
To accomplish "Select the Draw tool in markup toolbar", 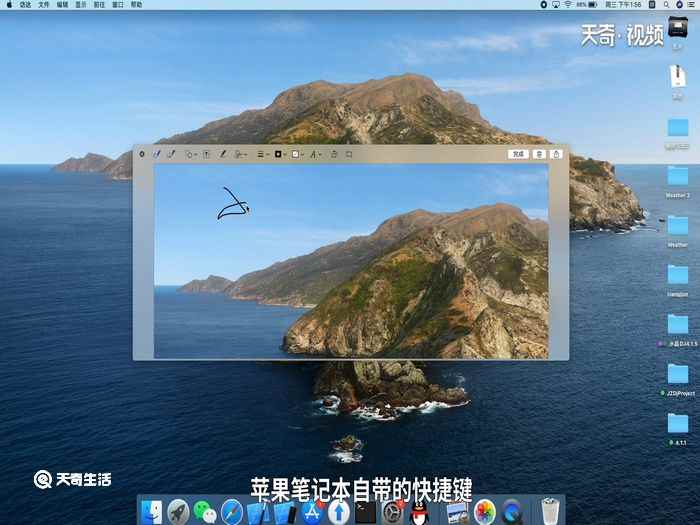I will point(171,154).
